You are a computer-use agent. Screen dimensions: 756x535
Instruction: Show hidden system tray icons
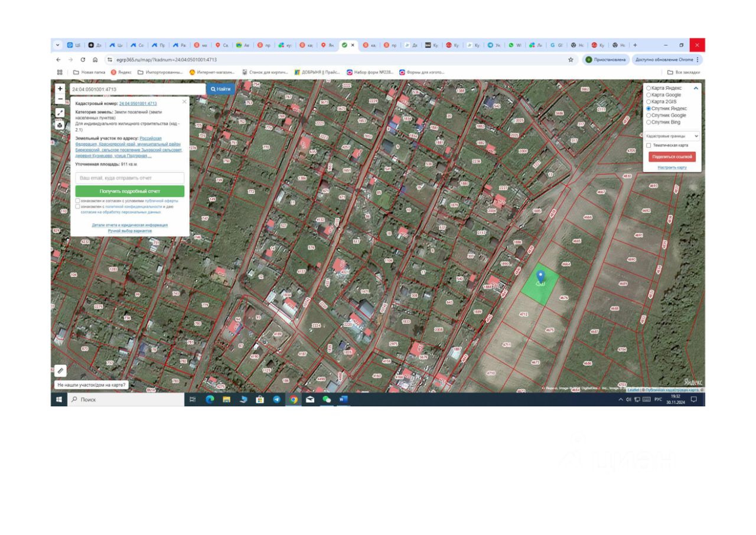(621, 400)
